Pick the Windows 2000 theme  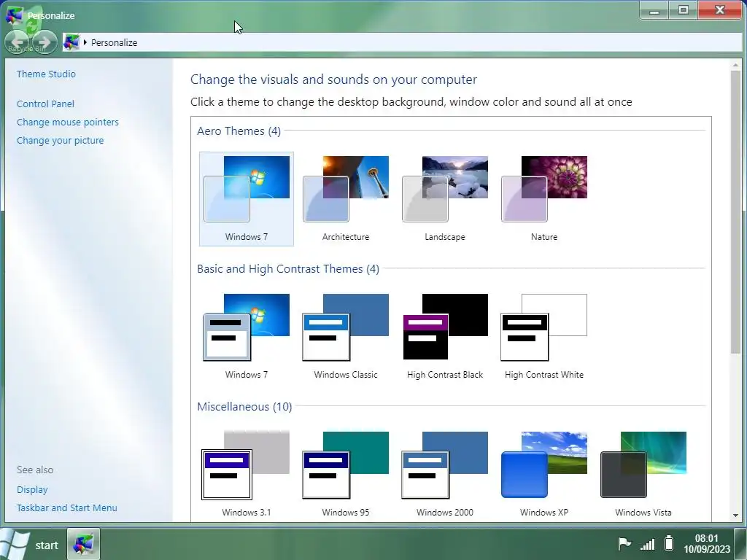coord(445,474)
